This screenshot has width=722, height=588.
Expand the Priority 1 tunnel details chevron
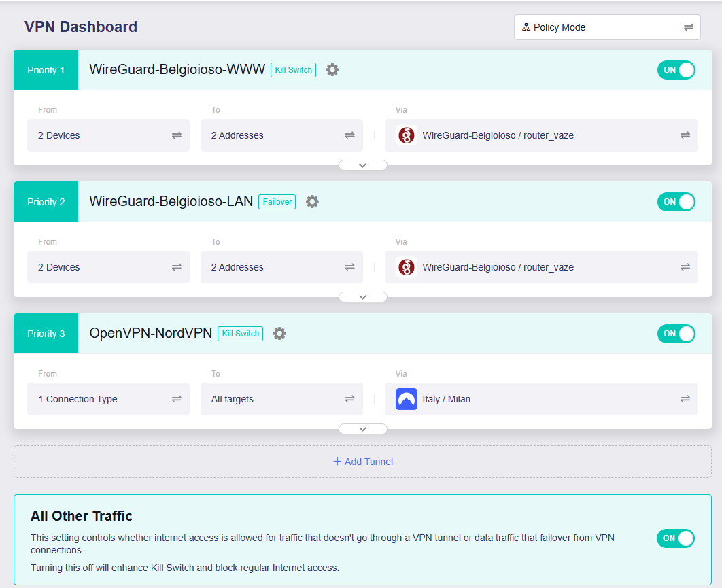pyautogui.click(x=362, y=165)
